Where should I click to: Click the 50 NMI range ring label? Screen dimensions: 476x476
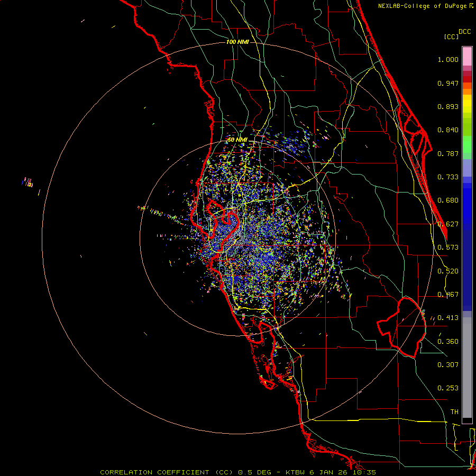(237, 140)
